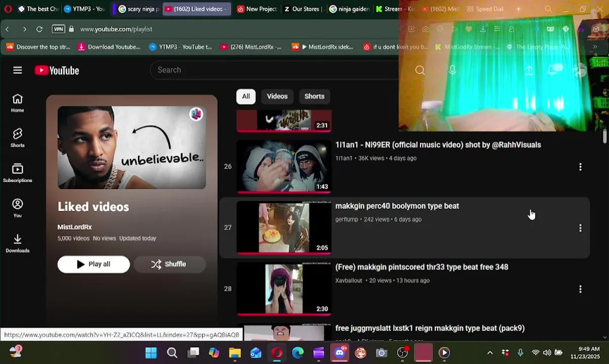Open the You section in sidebar
The height and width of the screenshot is (364, 609).
[x=18, y=208]
